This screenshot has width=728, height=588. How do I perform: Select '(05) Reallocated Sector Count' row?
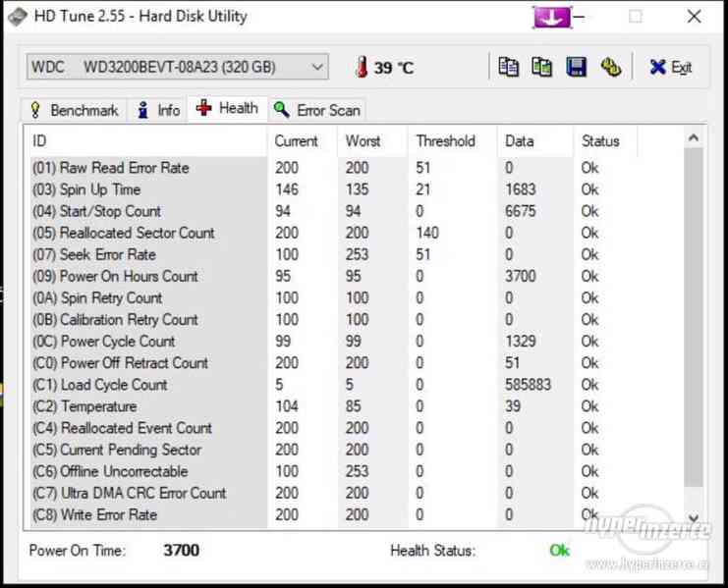click(334, 233)
